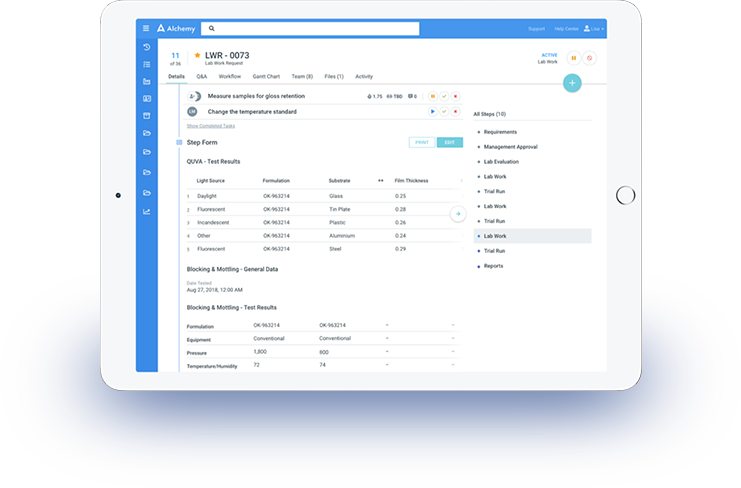
Task: Click the Daylight cell in row 1
Action: 207,196
